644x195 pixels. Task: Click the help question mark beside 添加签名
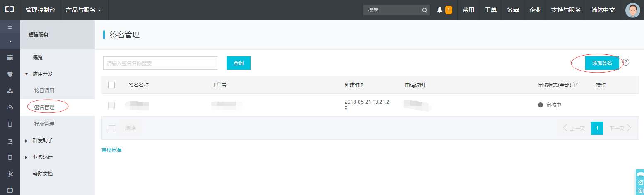[626, 62]
